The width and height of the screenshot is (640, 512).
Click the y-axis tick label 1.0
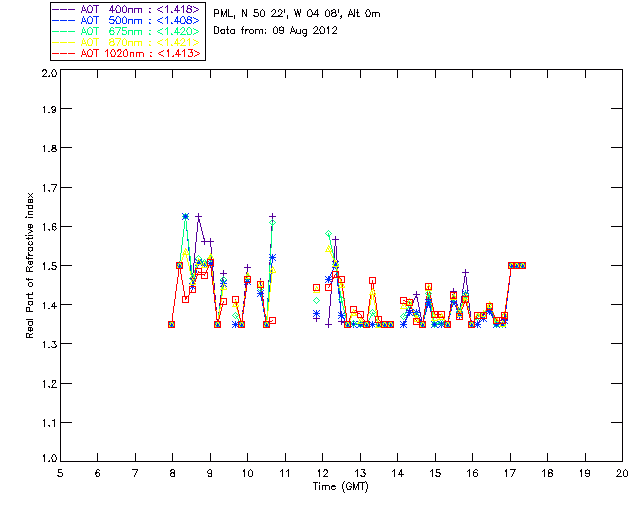pos(49,459)
